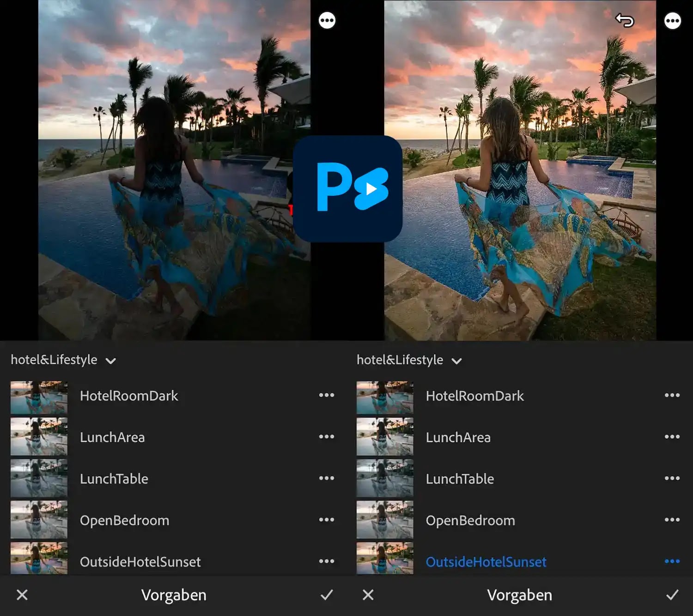Open options for OutsideHotelSunset in left panel
This screenshot has height=616, width=693.
pos(327,562)
